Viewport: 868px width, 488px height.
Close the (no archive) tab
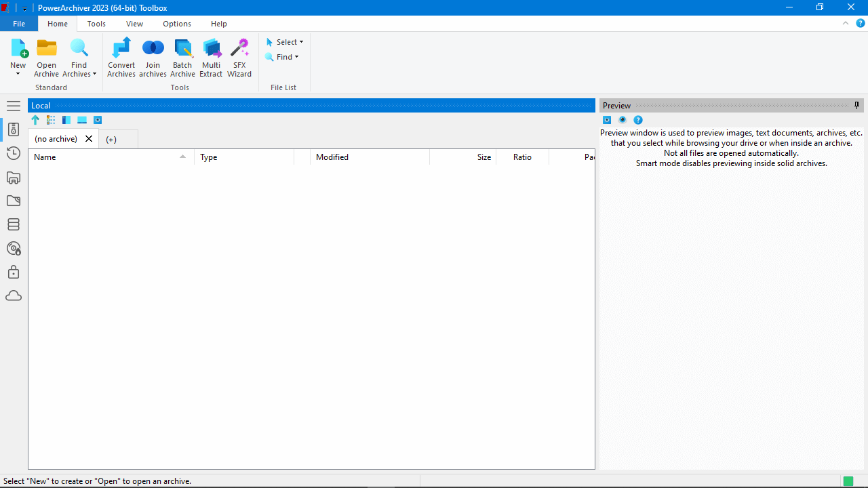89,139
